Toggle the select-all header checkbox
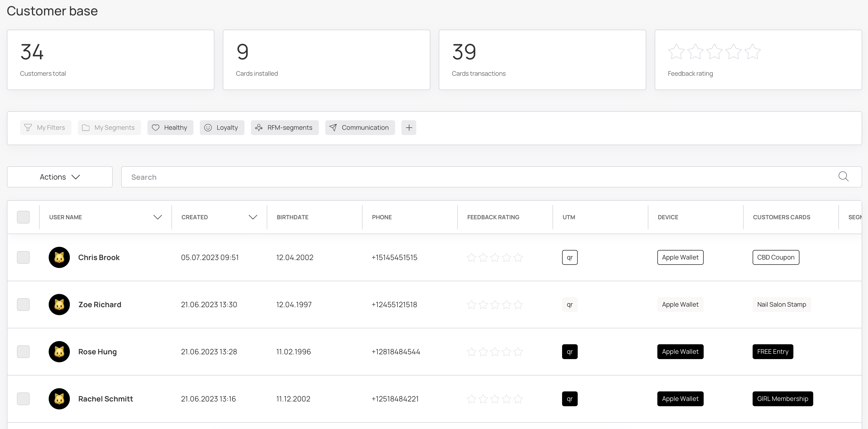 click(x=23, y=217)
